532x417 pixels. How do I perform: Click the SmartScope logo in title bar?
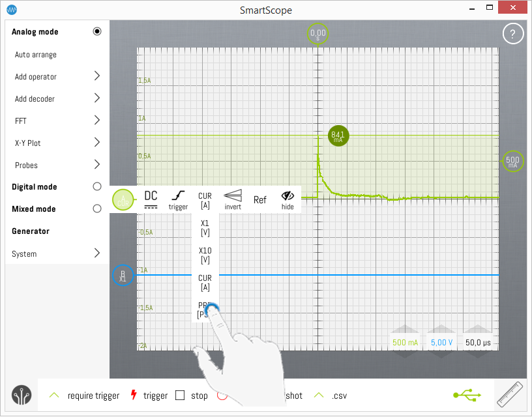pos(11,10)
